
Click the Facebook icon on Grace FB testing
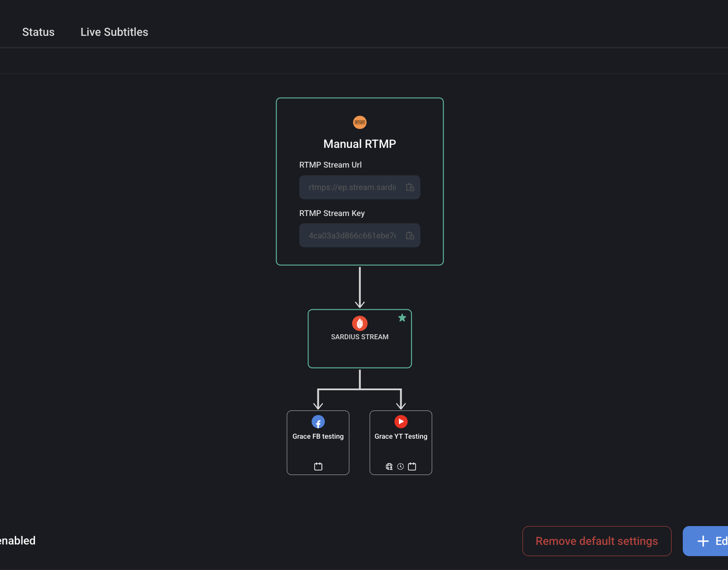pos(318,422)
